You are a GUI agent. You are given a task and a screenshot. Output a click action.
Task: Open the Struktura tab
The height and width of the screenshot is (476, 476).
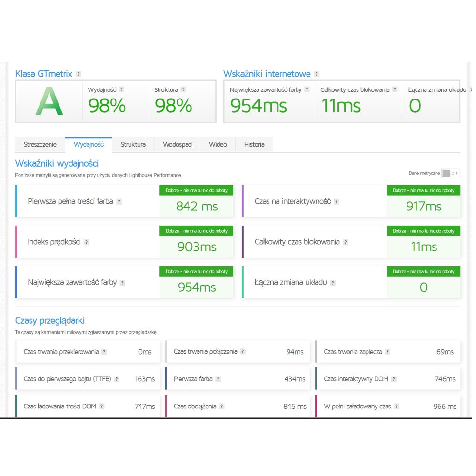pos(133,145)
